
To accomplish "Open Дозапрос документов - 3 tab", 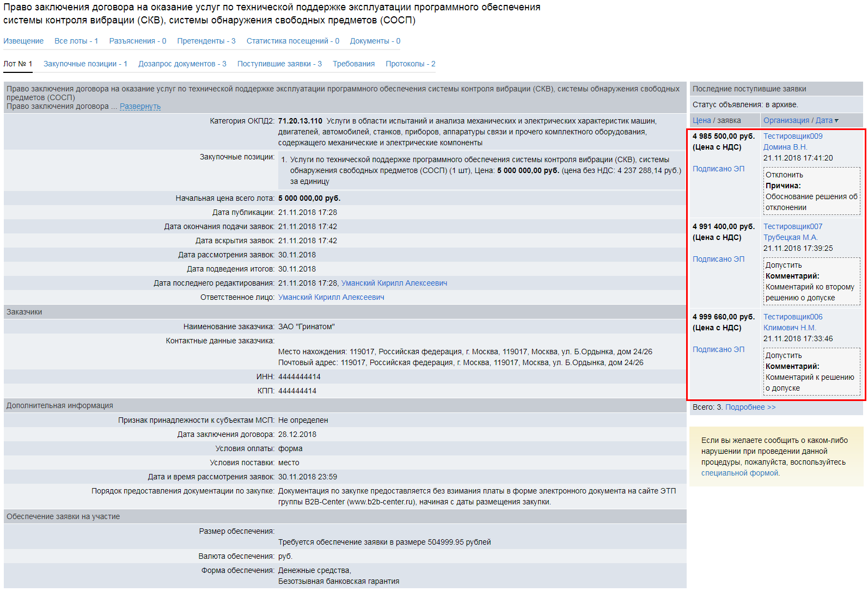I will pyautogui.click(x=182, y=64).
